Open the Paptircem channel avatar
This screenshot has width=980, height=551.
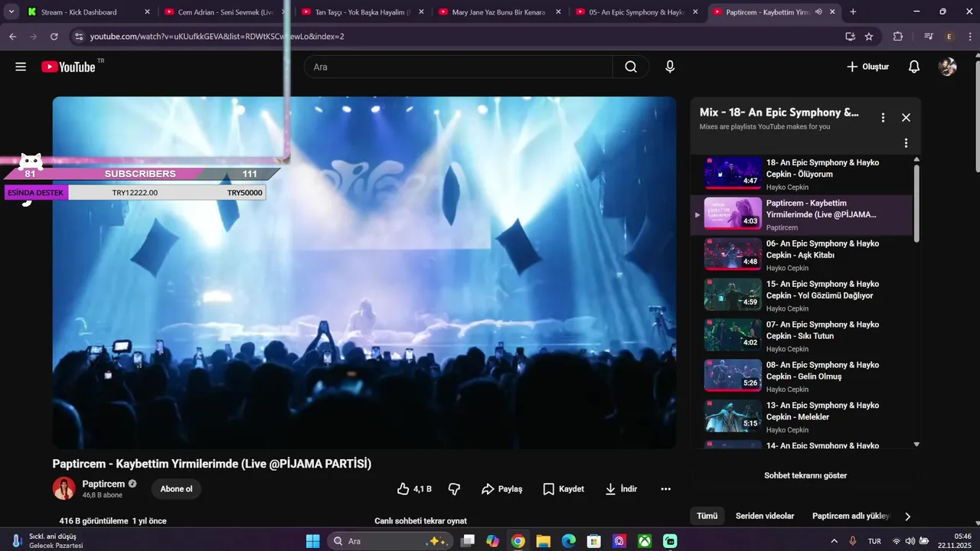click(64, 488)
